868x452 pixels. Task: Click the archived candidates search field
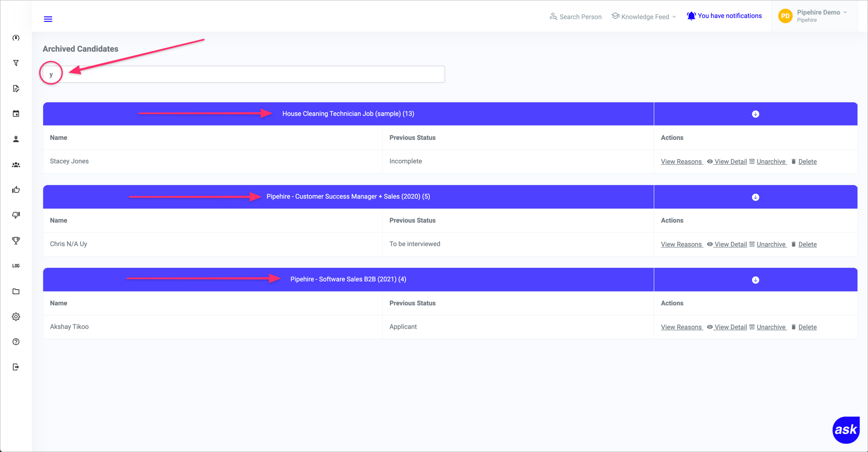point(244,74)
